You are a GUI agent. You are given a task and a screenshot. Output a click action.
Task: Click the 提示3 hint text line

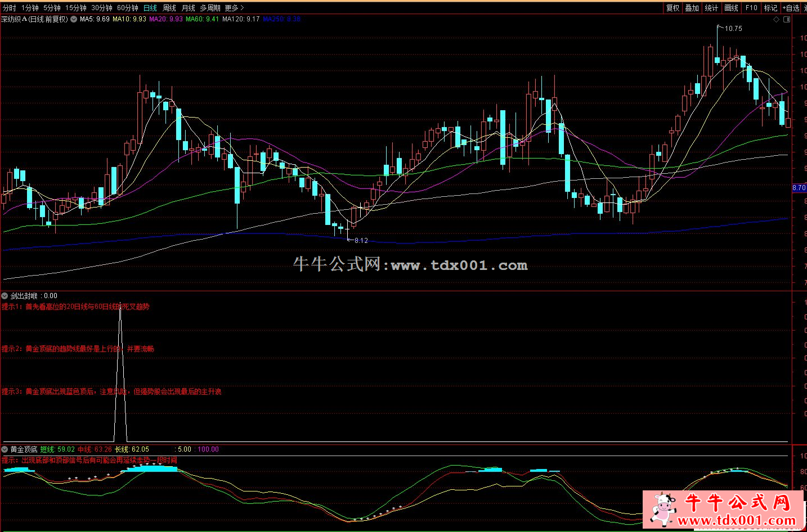(x=111, y=391)
